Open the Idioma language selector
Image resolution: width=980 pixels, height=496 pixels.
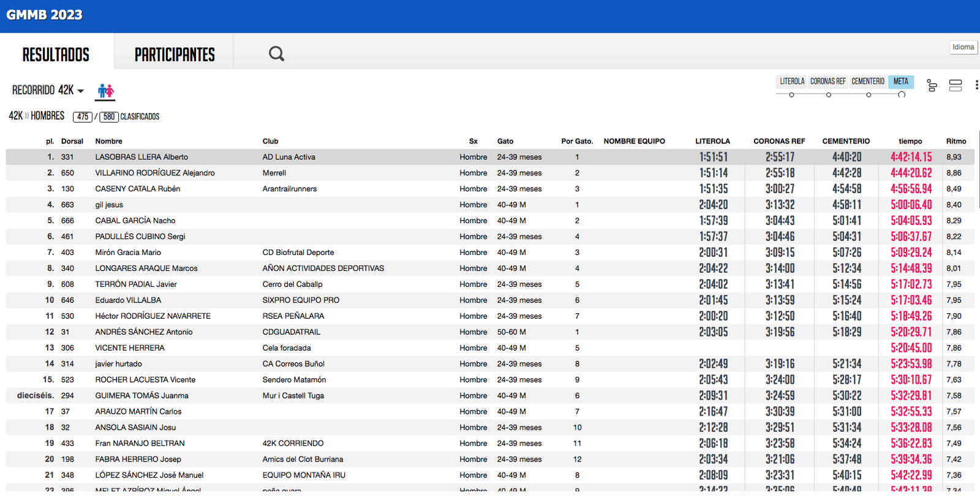tap(963, 47)
